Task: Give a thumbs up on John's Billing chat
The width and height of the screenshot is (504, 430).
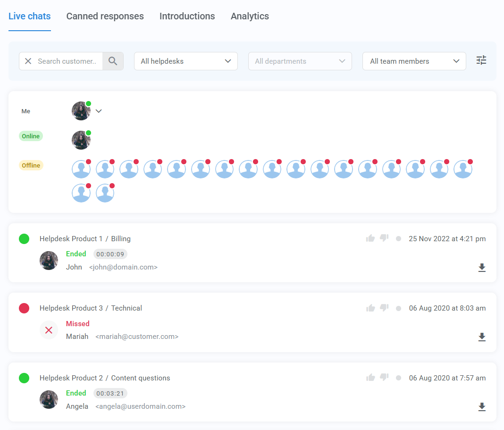Action: coord(370,238)
